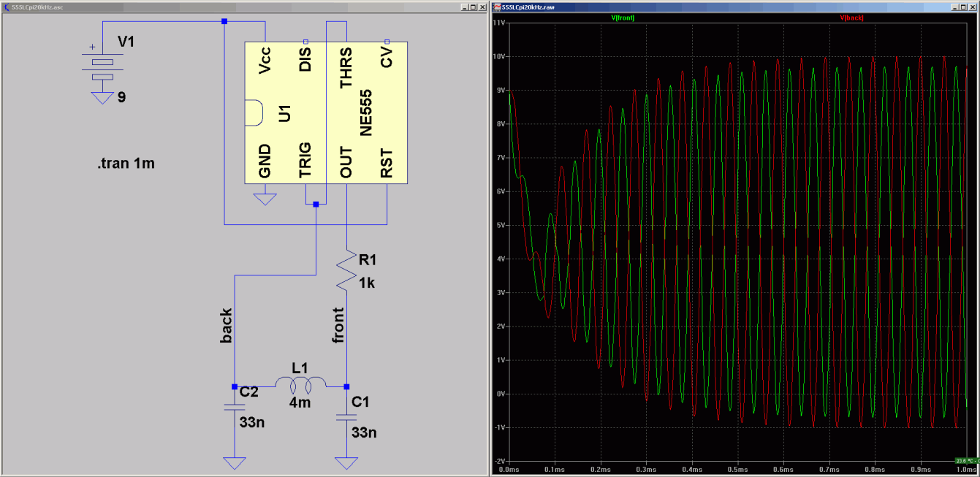Image resolution: width=980 pixels, height=477 pixels.
Task: Click the "back" net label
Action: 227,325
